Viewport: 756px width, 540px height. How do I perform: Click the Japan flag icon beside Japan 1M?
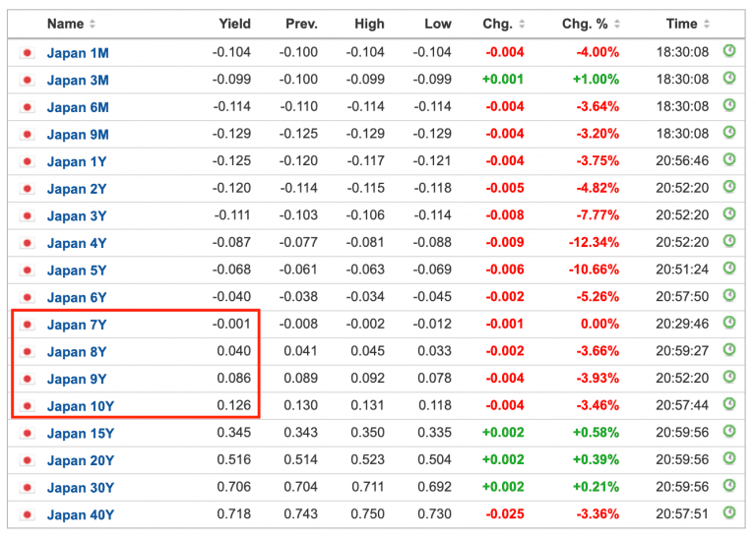[x=28, y=52]
